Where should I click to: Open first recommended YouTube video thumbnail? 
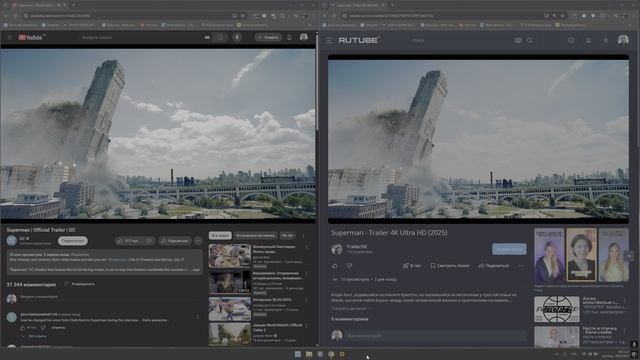tap(229, 256)
